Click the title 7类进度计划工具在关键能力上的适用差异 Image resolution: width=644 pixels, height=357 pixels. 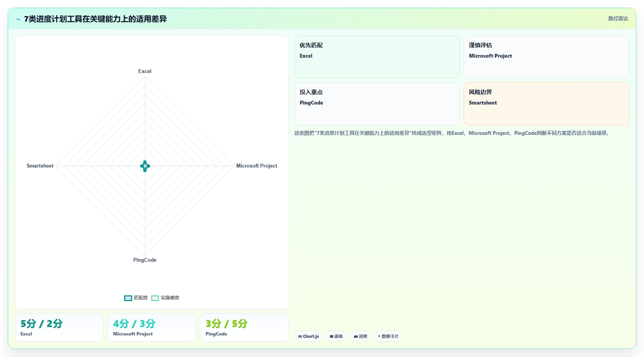point(96,19)
